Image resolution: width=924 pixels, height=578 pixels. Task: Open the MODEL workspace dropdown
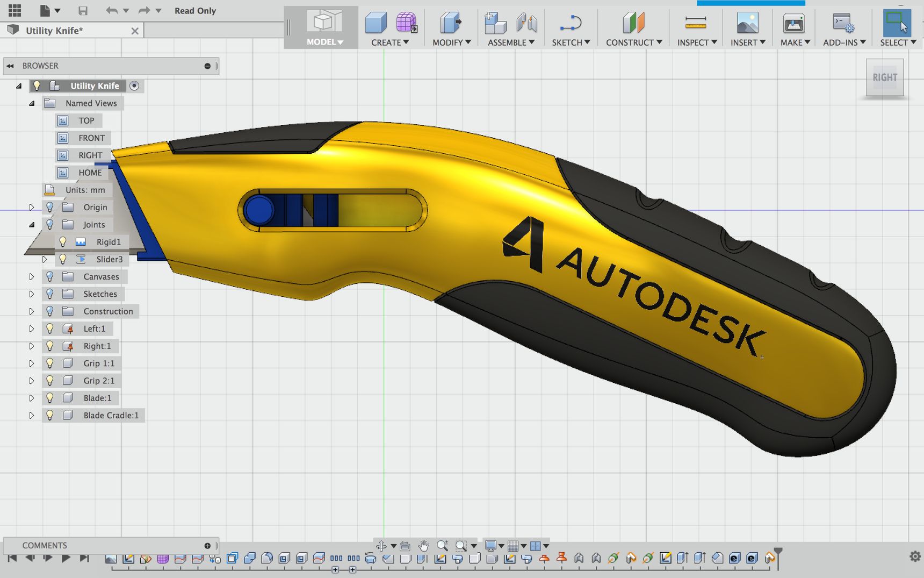click(x=324, y=42)
